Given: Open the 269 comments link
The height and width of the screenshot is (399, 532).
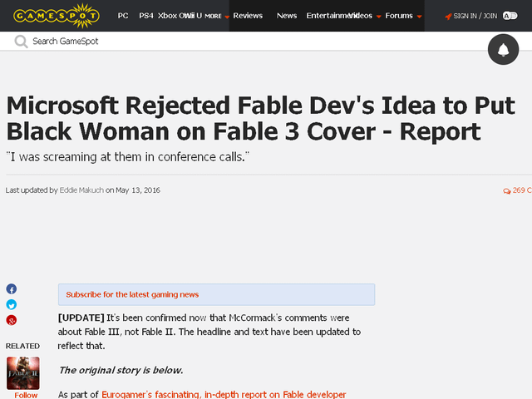Looking at the screenshot, I should point(522,190).
